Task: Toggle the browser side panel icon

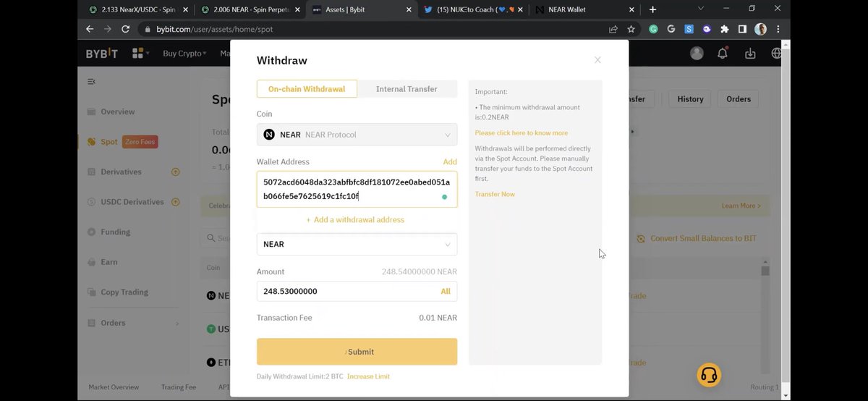Action: [742, 30]
